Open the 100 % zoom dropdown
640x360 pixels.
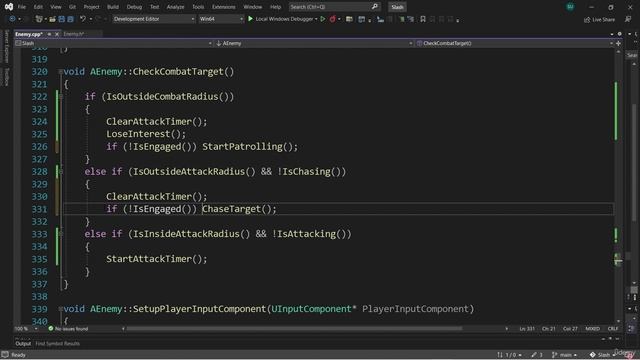26,329
